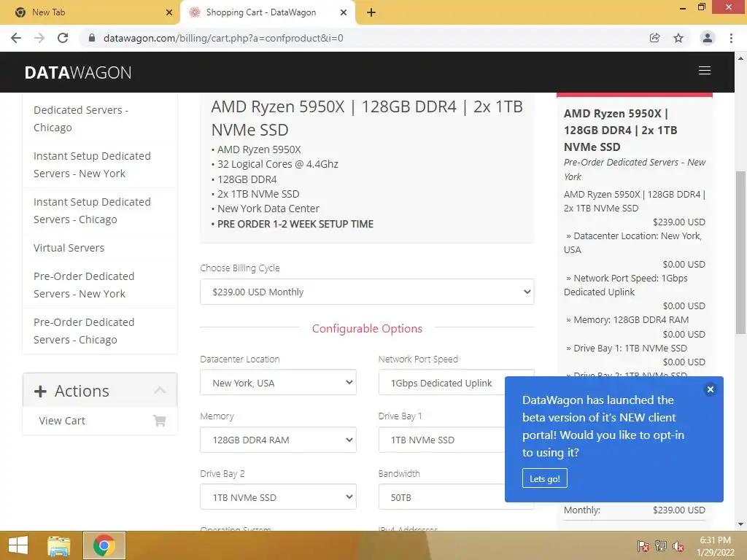747x560 pixels.
Task: Open a new browser tab with plus button
Action: (371, 12)
